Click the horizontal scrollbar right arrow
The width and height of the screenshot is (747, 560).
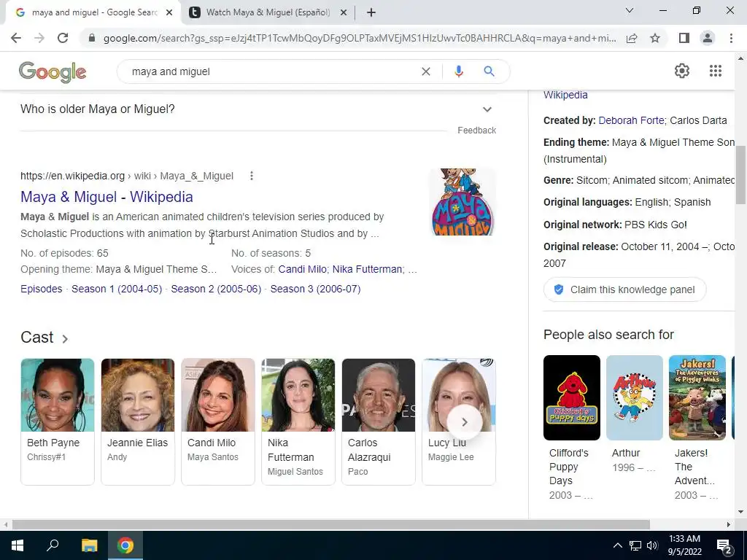click(x=728, y=524)
